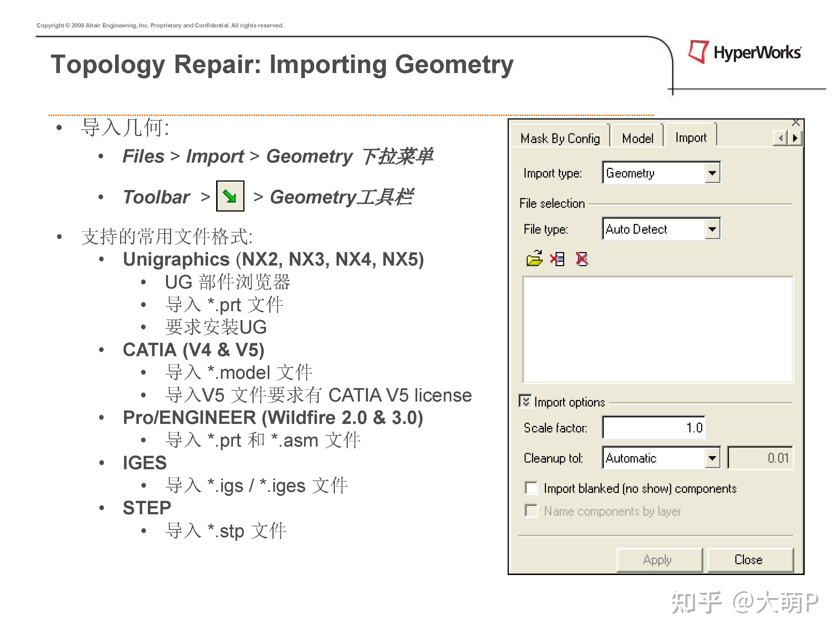Click the red X clear-all-files icon
Viewport: 840px width, 636px height.
[x=582, y=259]
